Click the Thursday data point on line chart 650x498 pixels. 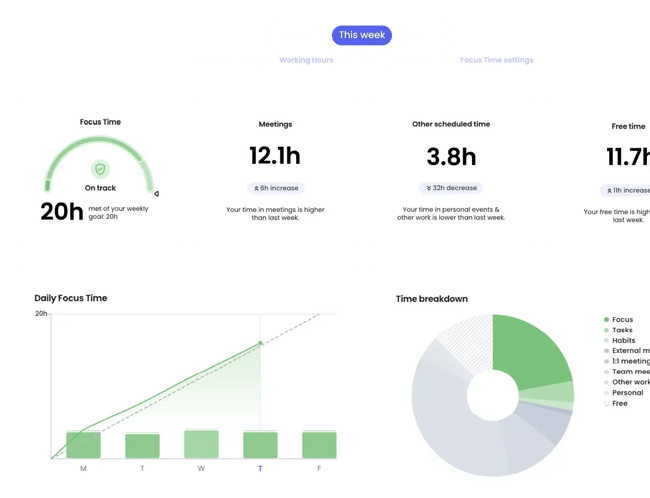pos(261,343)
